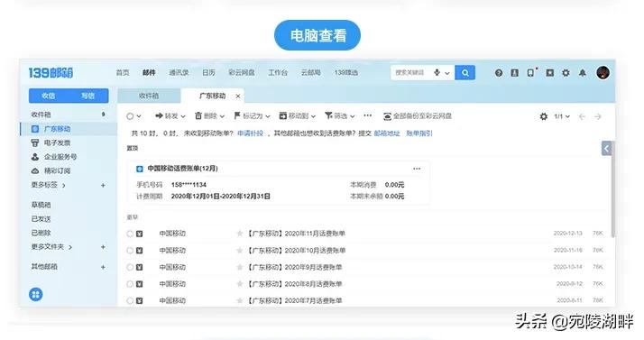The image size is (644, 340).
Task: Star the 2020年8月话费账单 email
Action: (x=240, y=284)
